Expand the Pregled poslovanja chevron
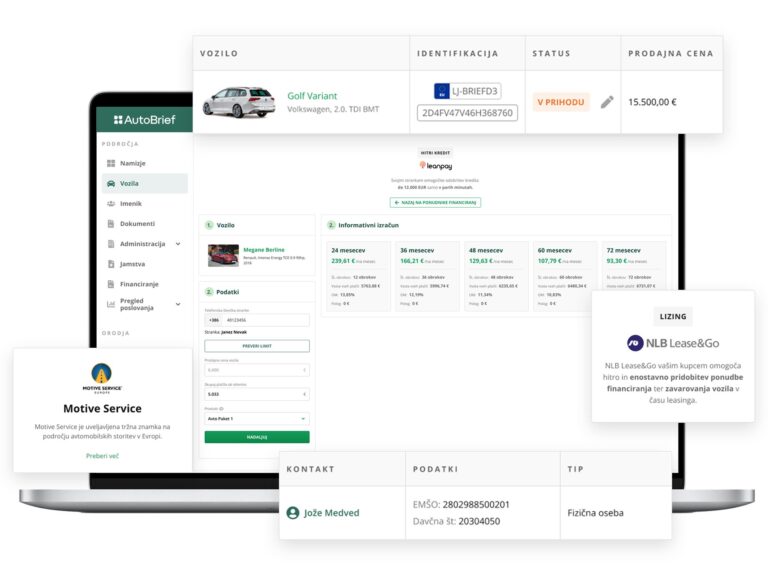This screenshot has width=768, height=575. coord(178,304)
